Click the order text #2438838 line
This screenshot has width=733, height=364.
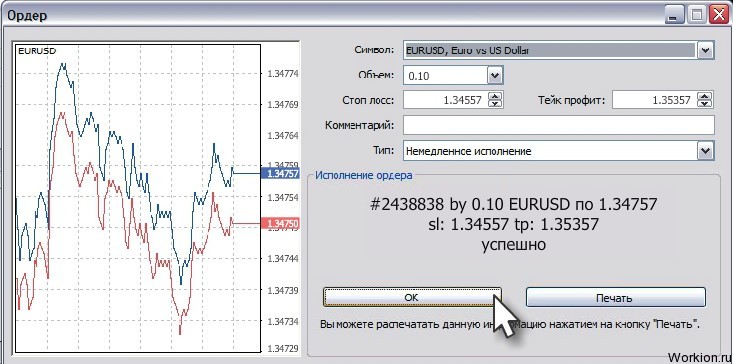click(513, 204)
